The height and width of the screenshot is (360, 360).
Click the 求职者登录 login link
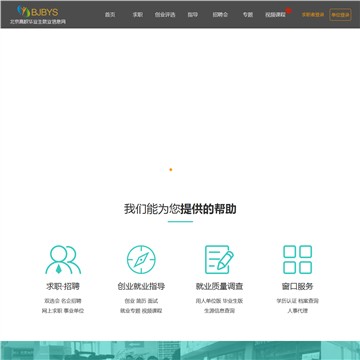313,15
